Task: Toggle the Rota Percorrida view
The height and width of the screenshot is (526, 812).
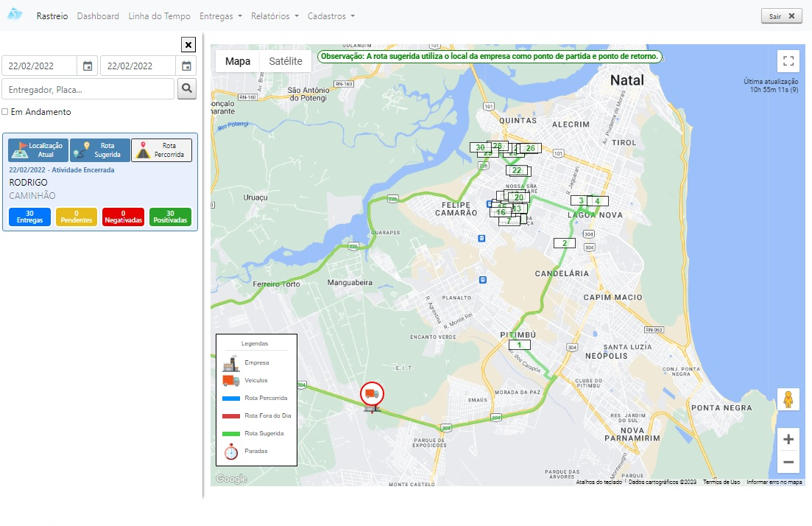Action: tap(161, 150)
